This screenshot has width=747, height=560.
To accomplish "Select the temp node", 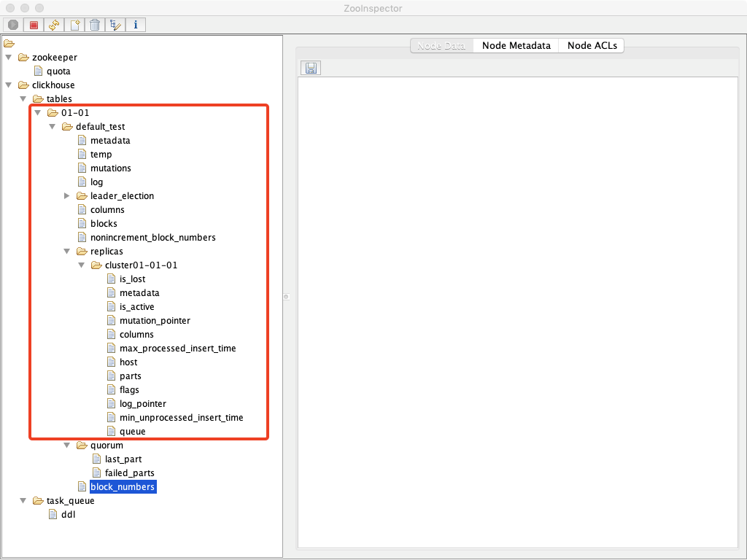I will [x=101, y=155].
